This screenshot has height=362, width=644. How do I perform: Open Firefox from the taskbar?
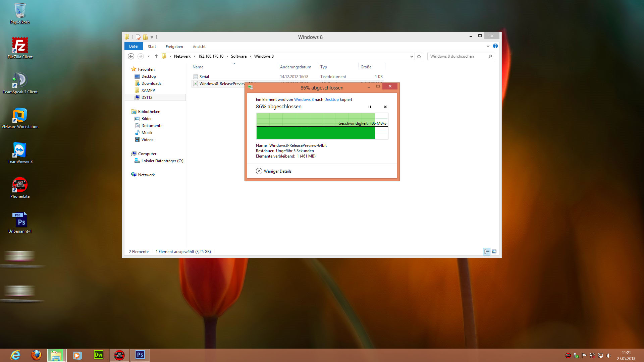[36, 355]
